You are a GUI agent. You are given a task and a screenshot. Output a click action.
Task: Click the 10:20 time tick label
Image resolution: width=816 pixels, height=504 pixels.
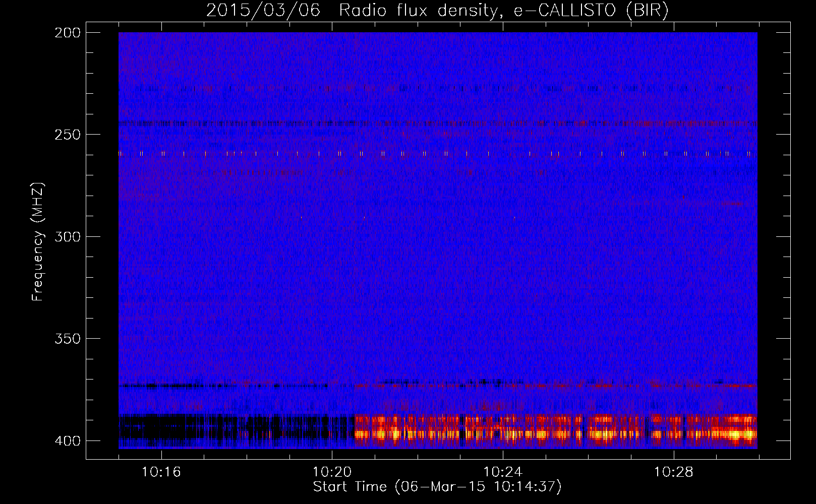(x=332, y=472)
